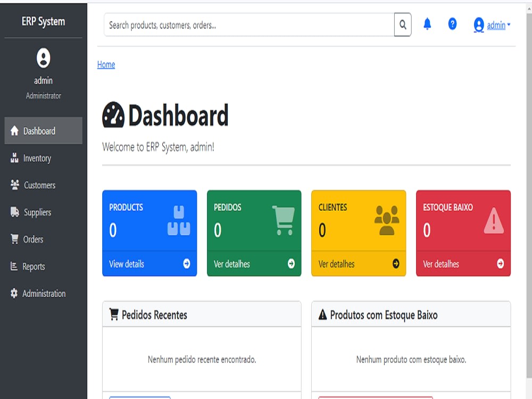Open Inventory from the sidebar
The height and width of the screenshot is (399, 532).
44,158
